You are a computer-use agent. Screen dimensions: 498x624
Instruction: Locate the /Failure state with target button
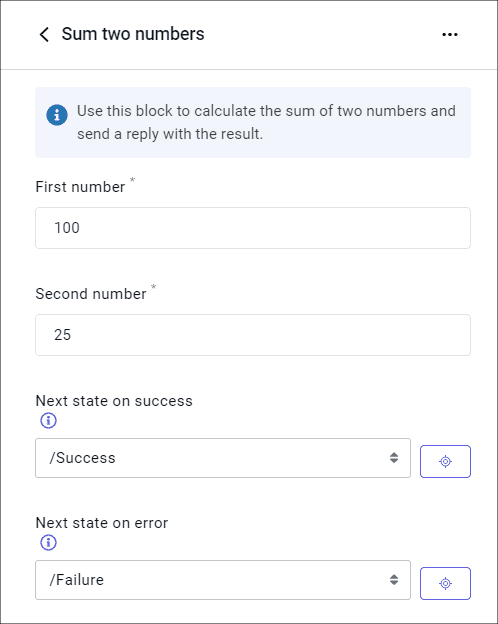pyautogui.click(x=445, y=583)
